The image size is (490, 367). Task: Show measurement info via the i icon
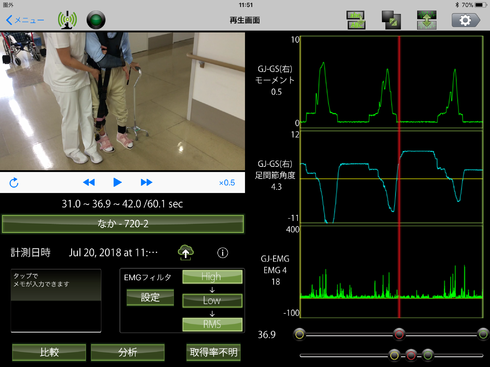223,253
